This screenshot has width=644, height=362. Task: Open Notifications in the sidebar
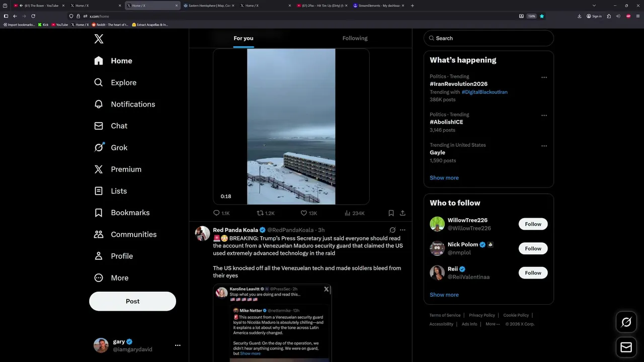[x=125, y=104]
